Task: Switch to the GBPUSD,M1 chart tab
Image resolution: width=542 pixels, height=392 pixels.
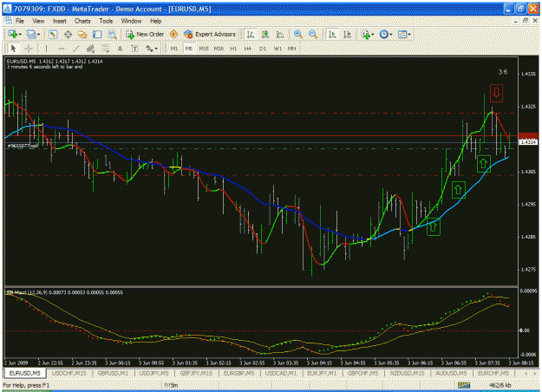Action: pos(113,373)
